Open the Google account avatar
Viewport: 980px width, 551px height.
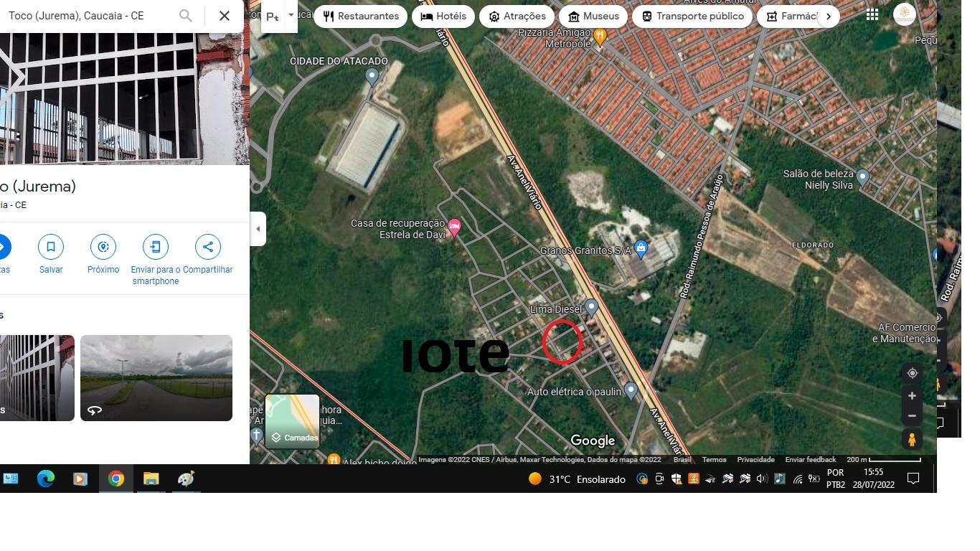pyautogui.click(x=905, y=14)
